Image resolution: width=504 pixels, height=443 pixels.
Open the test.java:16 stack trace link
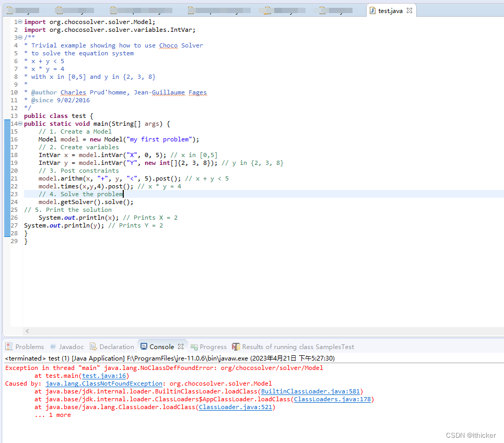pyautogui.click(x=104, y=376)
